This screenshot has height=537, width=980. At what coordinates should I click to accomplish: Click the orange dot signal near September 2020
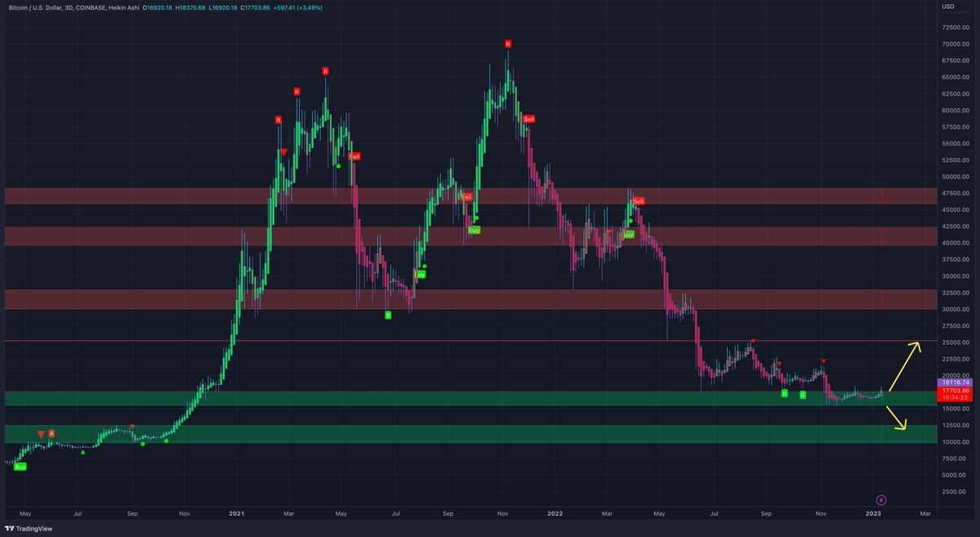pos(132,426)
